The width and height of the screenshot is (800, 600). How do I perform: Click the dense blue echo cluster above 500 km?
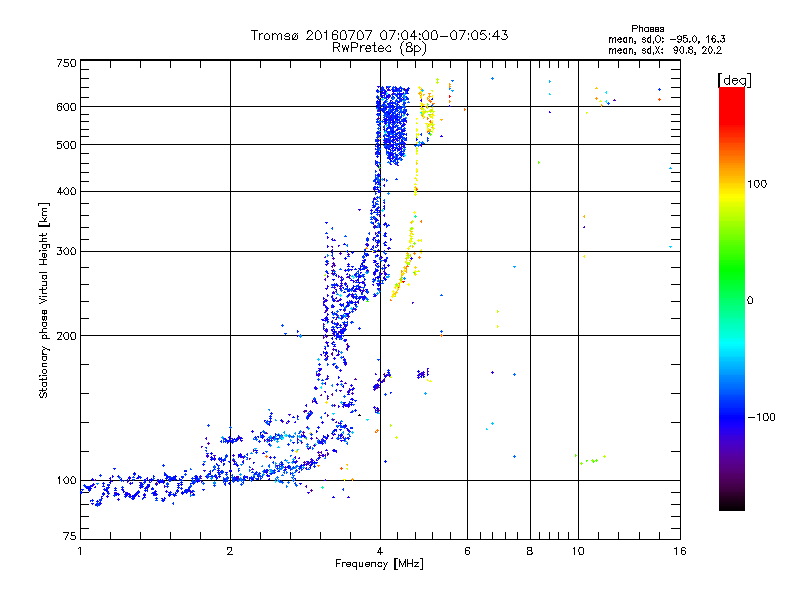pyautogui.click(x=393, y=125)
